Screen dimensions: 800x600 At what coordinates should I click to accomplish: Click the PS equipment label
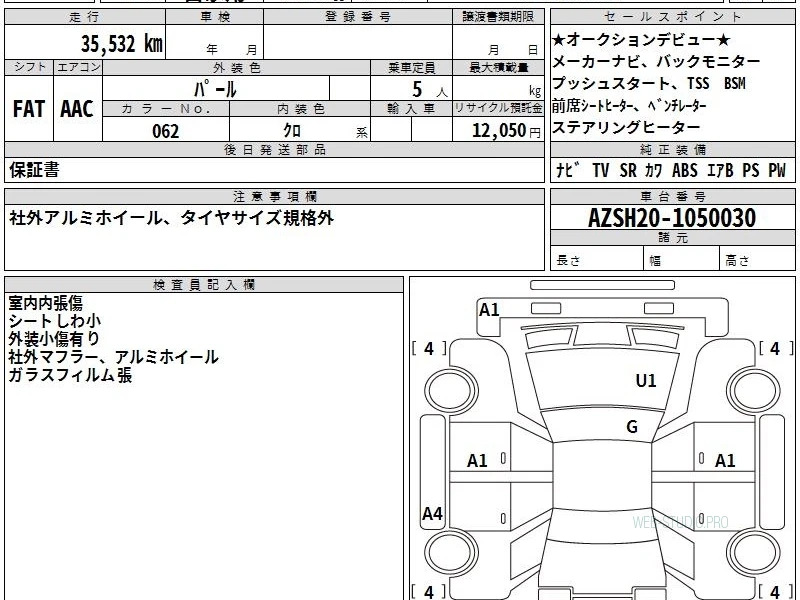[751, 170]
